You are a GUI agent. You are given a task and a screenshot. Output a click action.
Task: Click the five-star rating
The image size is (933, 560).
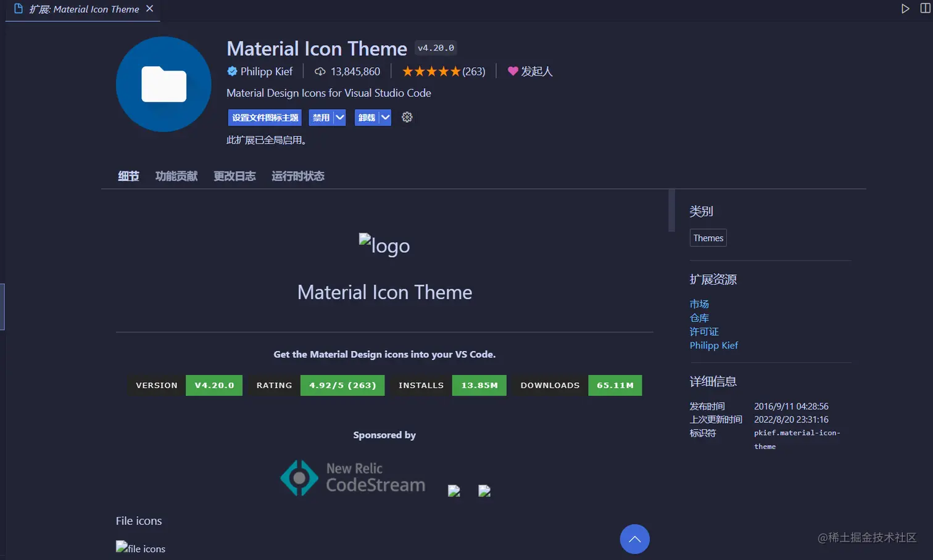[431, 72]
